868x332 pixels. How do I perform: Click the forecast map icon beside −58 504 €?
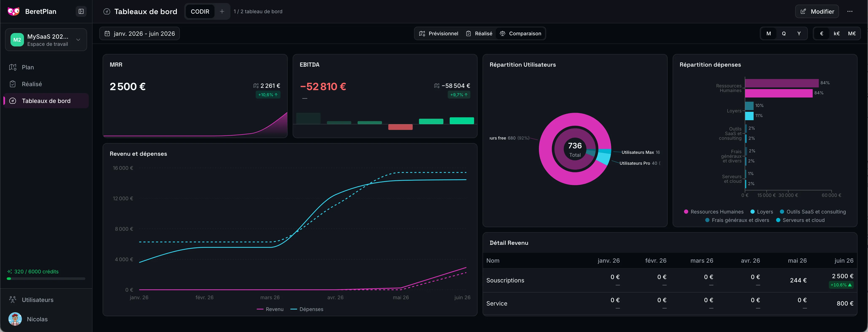coord(437,86)
